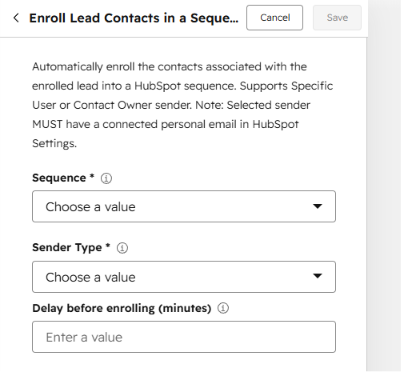The height and width of the screenshot is (372, 401).
Task: Click the HubSpot sequence description paragraph
Action: coord(183,105)
